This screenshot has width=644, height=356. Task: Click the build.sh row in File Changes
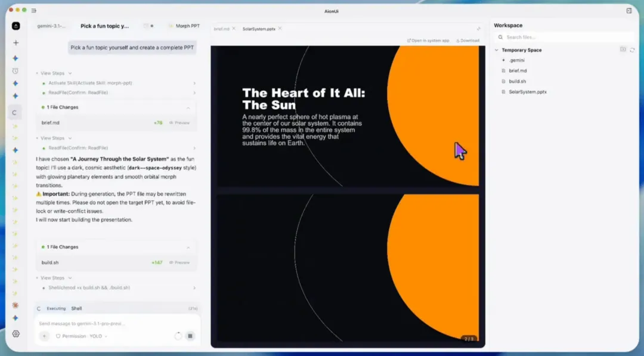point(116,262)
